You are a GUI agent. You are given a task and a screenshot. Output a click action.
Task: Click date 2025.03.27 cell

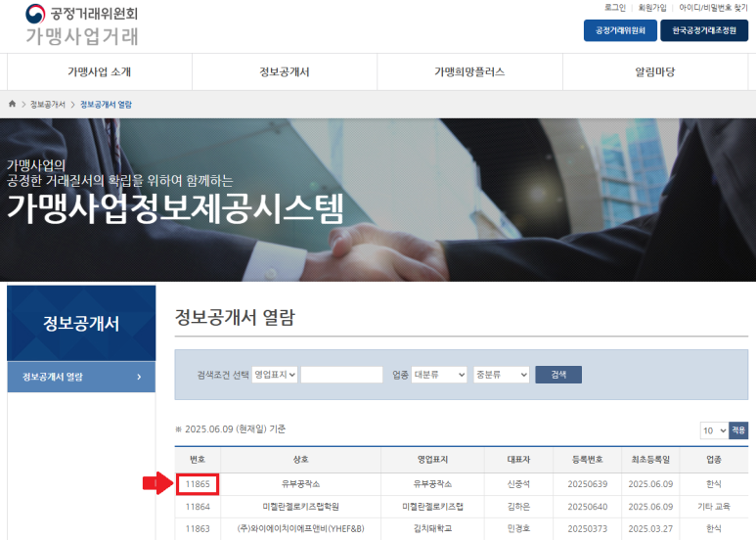(650, 529)
